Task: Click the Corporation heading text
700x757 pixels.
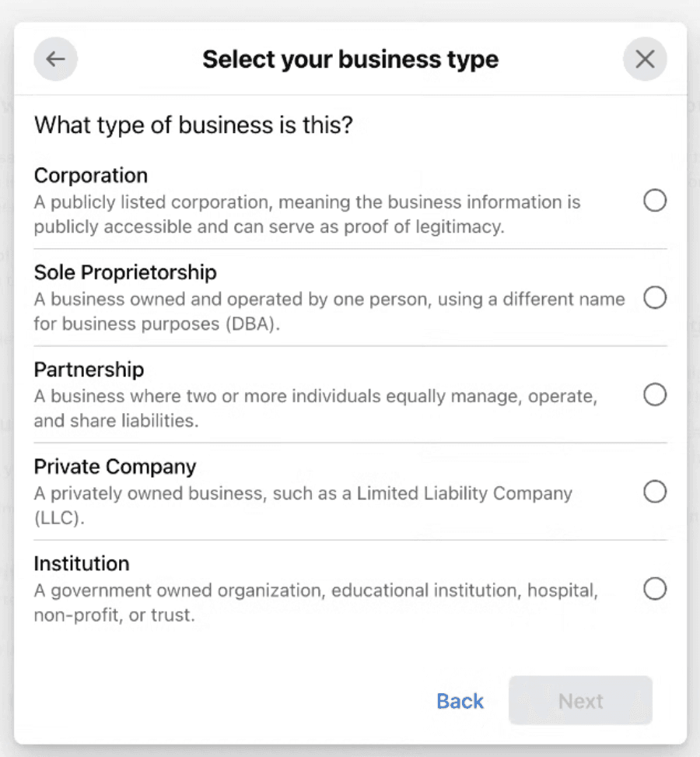Action: [x=90, y=175]
